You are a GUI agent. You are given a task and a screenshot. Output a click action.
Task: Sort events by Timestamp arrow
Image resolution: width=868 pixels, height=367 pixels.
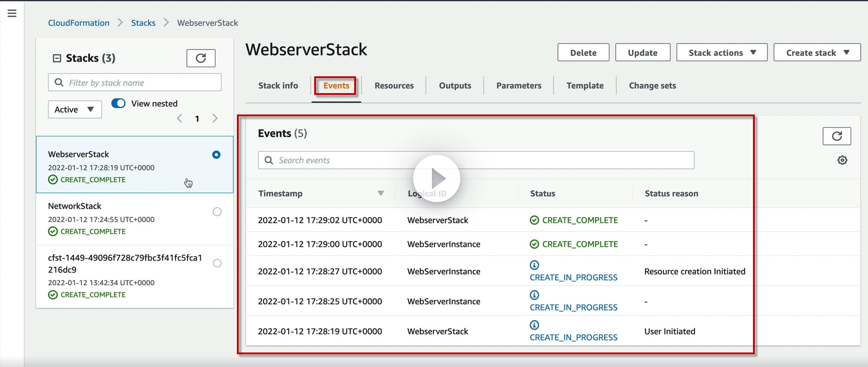[x=381, y=193]
